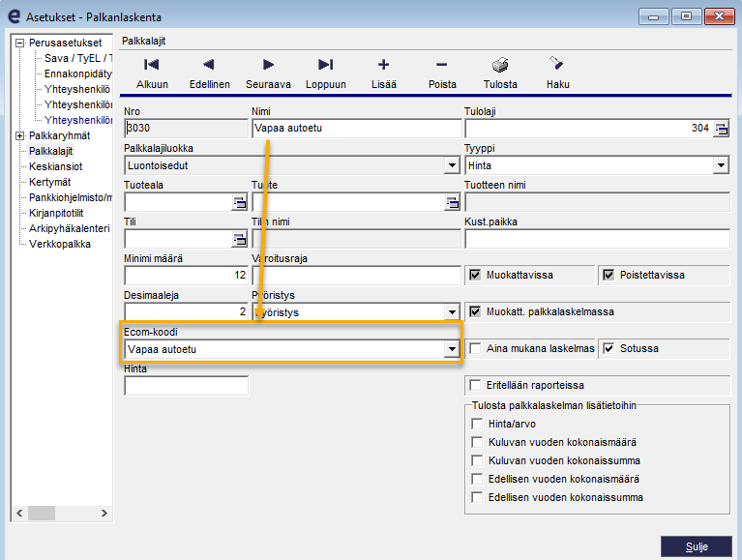
Task: Select Keskiansiot in the settings tree
Action: point(55,167)
